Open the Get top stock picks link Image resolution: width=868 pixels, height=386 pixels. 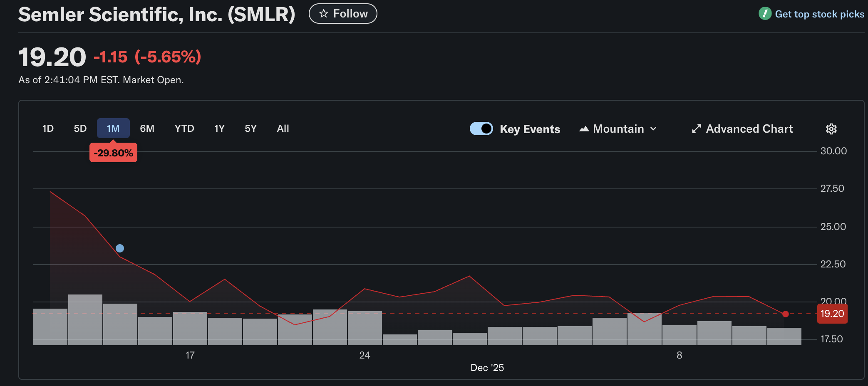(819, 14)
